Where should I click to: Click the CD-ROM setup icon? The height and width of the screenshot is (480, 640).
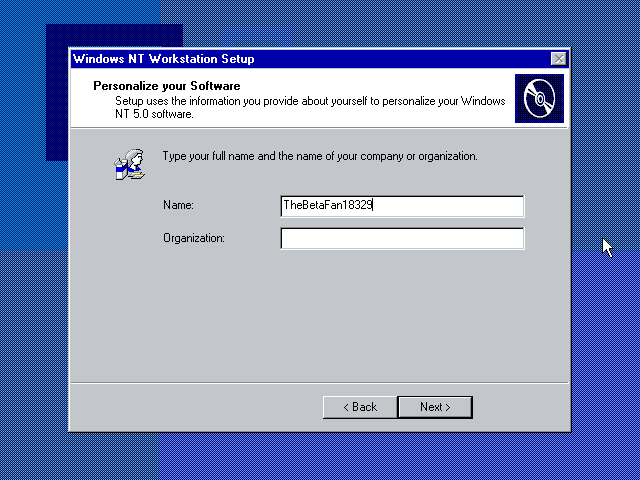539,98
